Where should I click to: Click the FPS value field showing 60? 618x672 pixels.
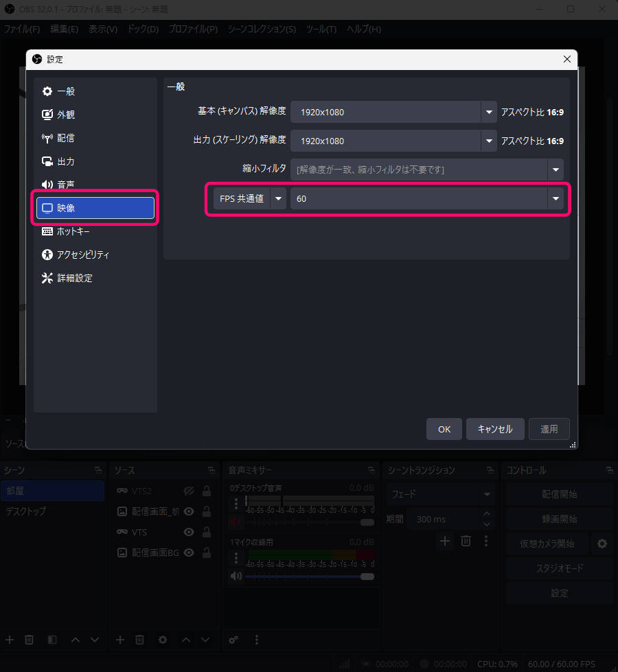click(417, 199)
